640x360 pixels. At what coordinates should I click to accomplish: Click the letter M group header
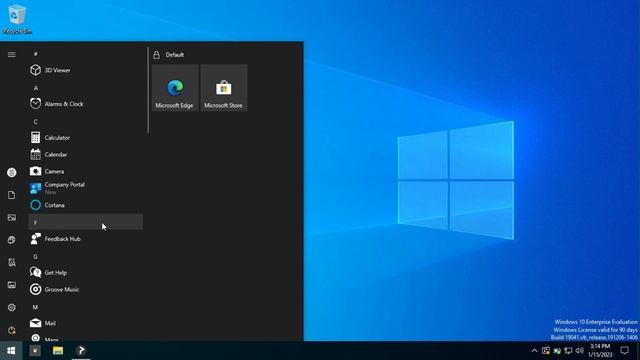point(86,307)
